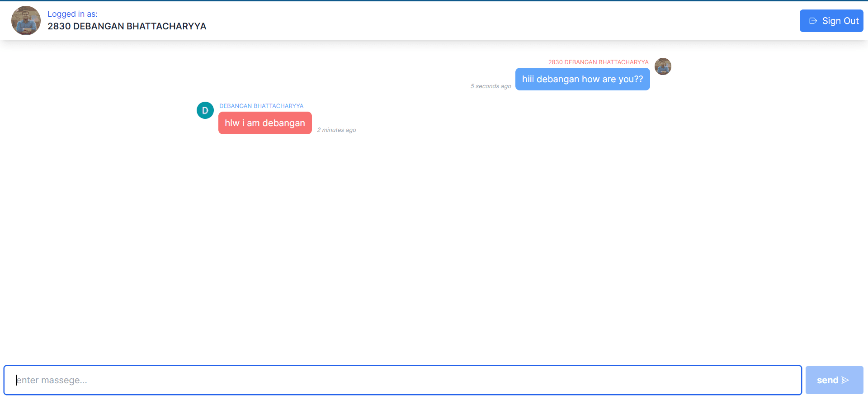The width and height of the screenshot is (868, 400).
Task: Click the sign out arrow icon
Action: point(813,21)
